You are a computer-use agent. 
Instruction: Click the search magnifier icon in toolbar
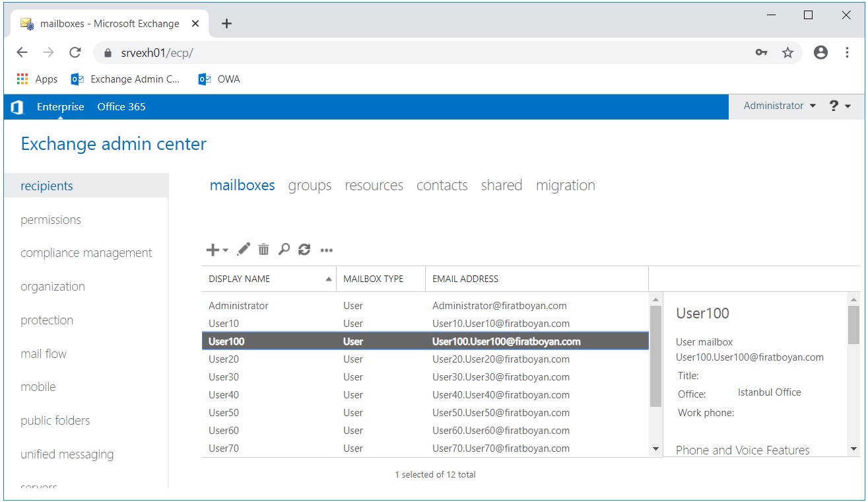pyautogui.click(x=284, y=249)
